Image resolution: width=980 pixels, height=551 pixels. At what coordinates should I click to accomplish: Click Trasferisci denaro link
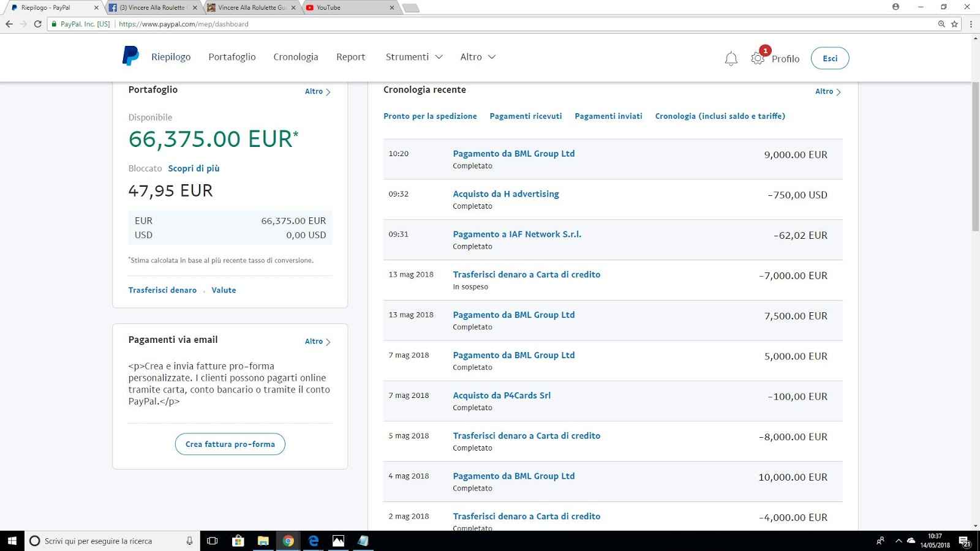coord(162,290)
